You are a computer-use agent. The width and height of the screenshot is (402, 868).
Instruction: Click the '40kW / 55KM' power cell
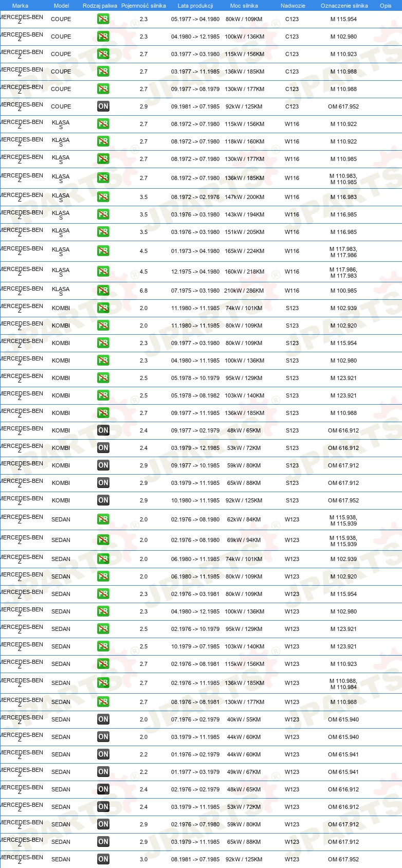point(244,719)
